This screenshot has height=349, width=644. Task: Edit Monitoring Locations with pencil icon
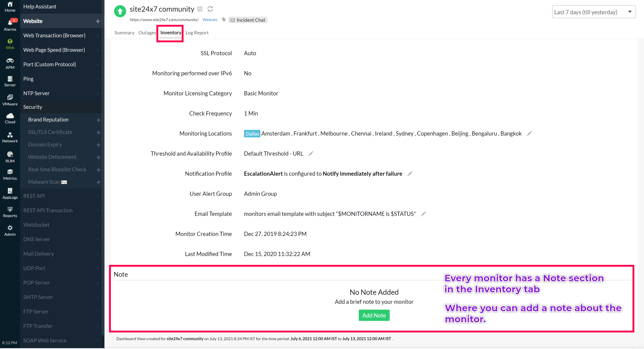(529, 134)
